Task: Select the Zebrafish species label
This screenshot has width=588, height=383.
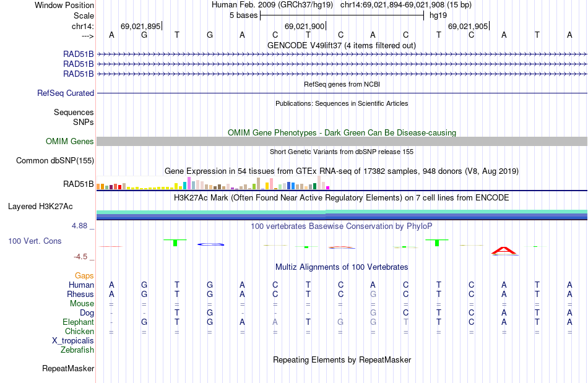Action: click(x=77, y=350)
